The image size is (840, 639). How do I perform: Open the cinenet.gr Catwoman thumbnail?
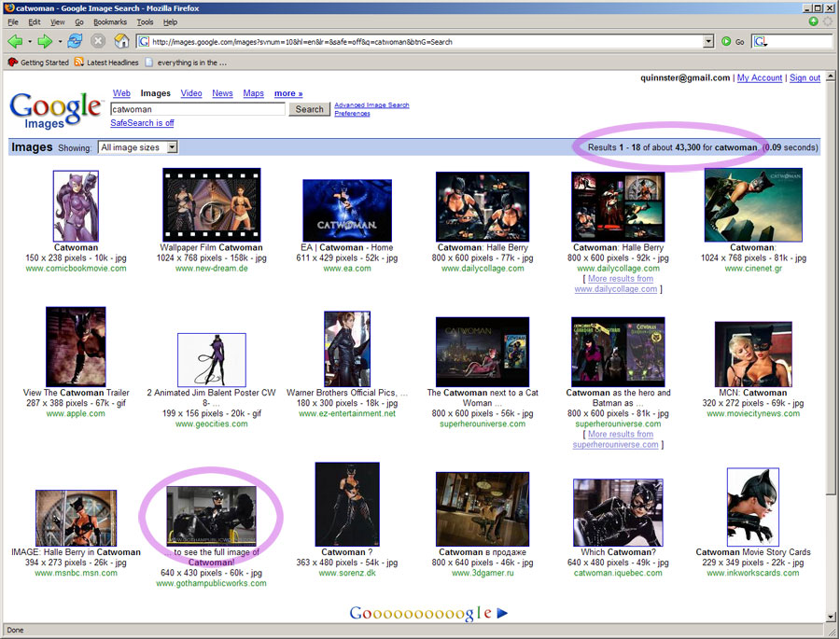[753, 205]
